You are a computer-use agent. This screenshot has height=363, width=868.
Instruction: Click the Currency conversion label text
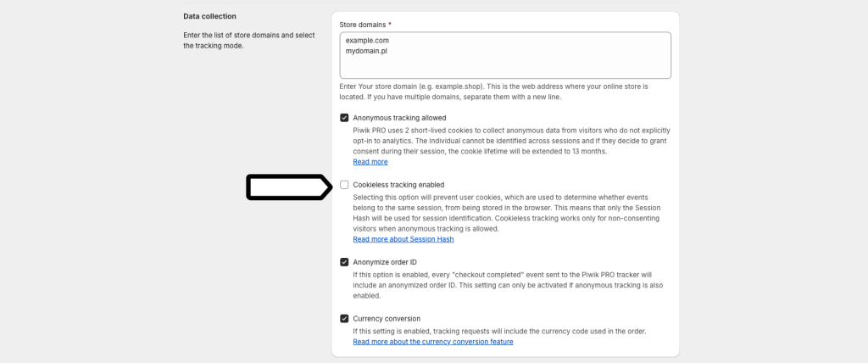(387, 319)
